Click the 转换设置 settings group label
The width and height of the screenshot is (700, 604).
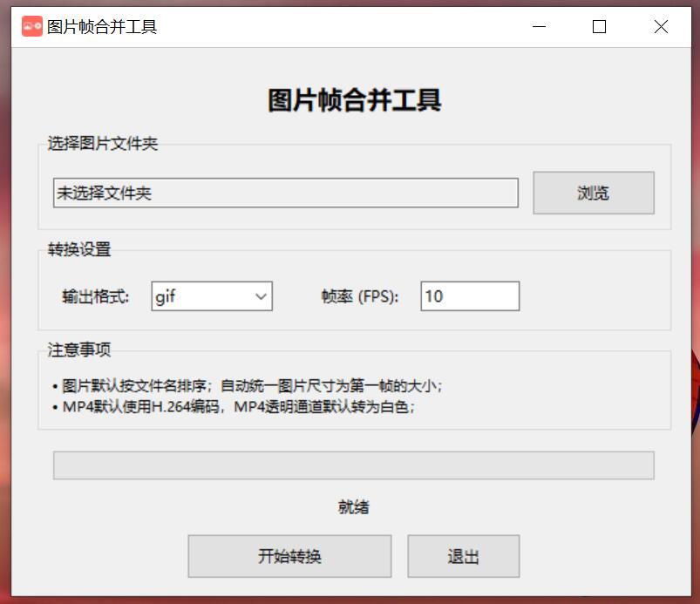click(71, 249)
